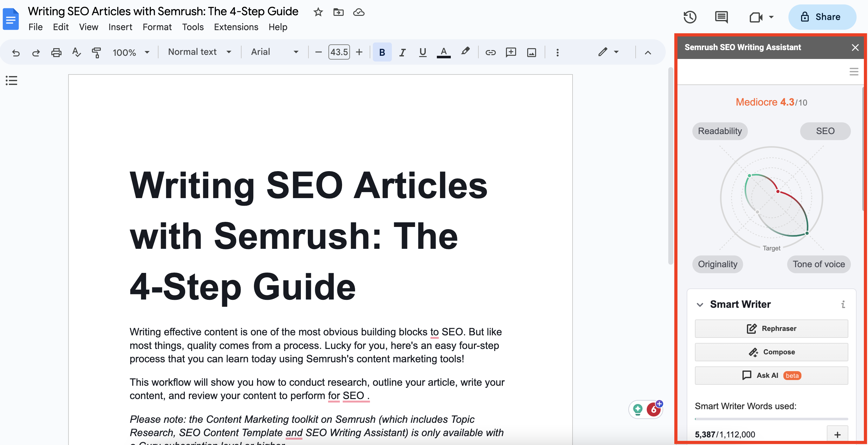Click the document title text field
Image resolution: width=868 pixels, height=445 pixels.
click(163, 11)
